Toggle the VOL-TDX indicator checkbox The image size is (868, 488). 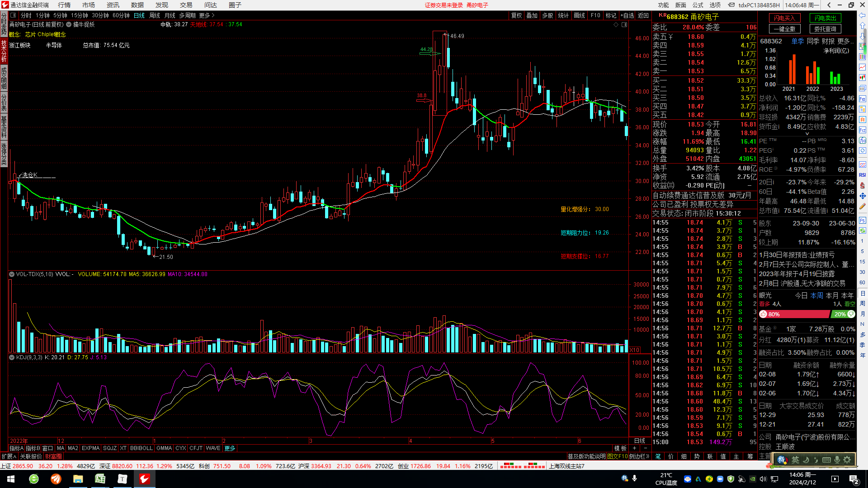pos(11,274)
